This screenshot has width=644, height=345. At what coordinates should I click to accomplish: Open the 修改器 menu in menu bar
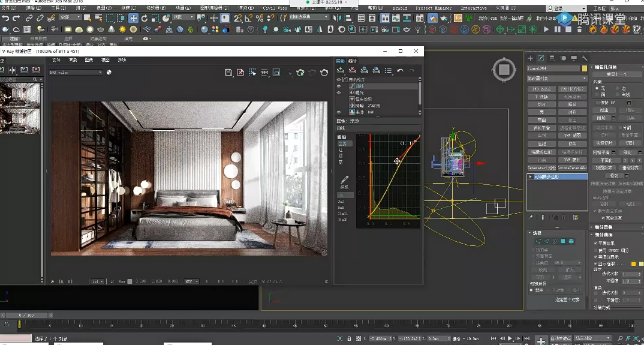tap(155, 8)
